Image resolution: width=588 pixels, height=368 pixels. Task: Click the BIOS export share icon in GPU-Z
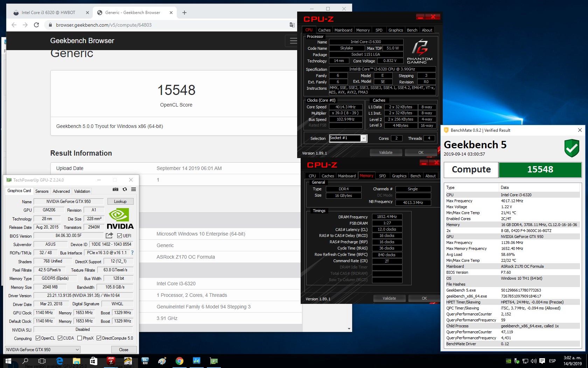pyautogui.click(x=110, y=236)
